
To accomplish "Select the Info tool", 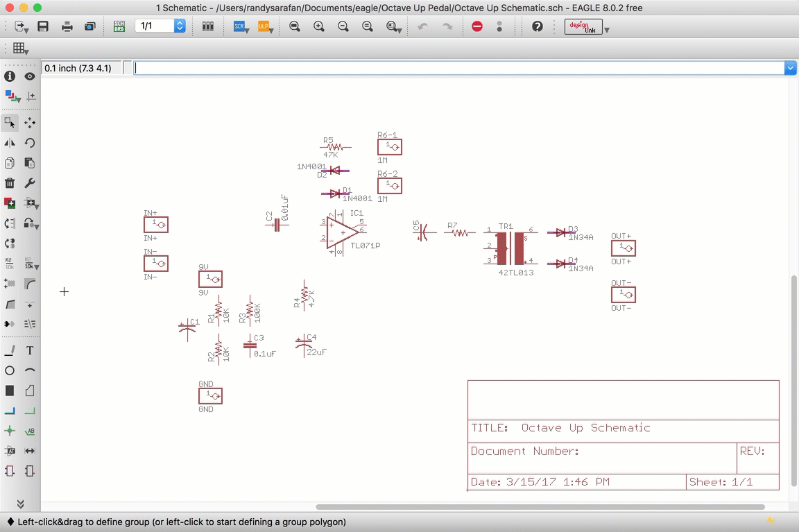I will click(10, 76).
